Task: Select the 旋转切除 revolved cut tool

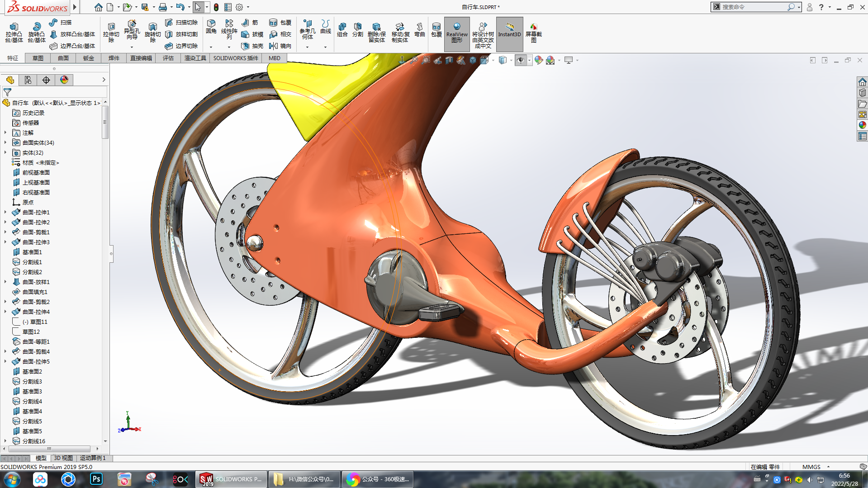Action: [152, 33]
